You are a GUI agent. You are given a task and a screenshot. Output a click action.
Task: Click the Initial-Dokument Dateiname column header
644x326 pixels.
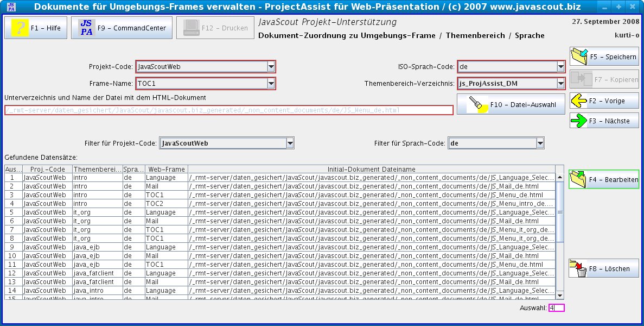point(371,170)
